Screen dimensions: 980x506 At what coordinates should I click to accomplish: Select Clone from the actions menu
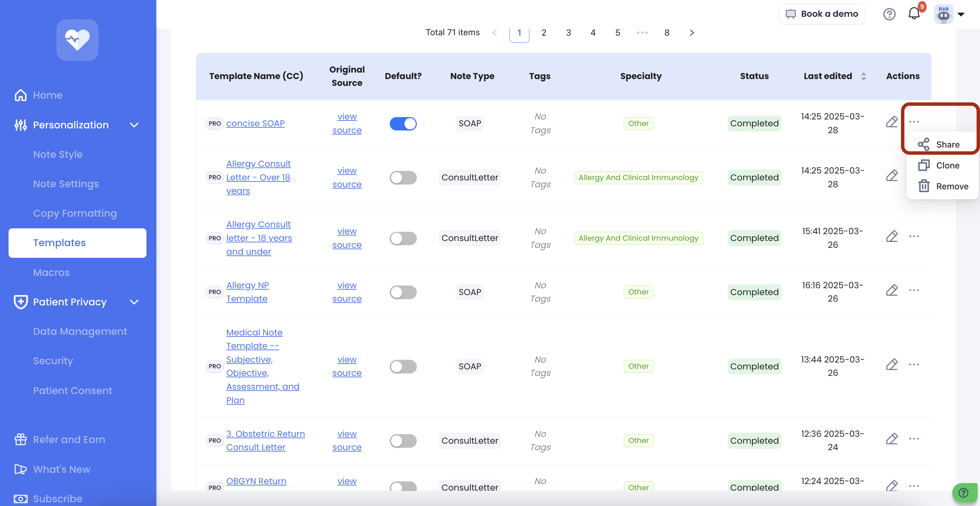947,166
